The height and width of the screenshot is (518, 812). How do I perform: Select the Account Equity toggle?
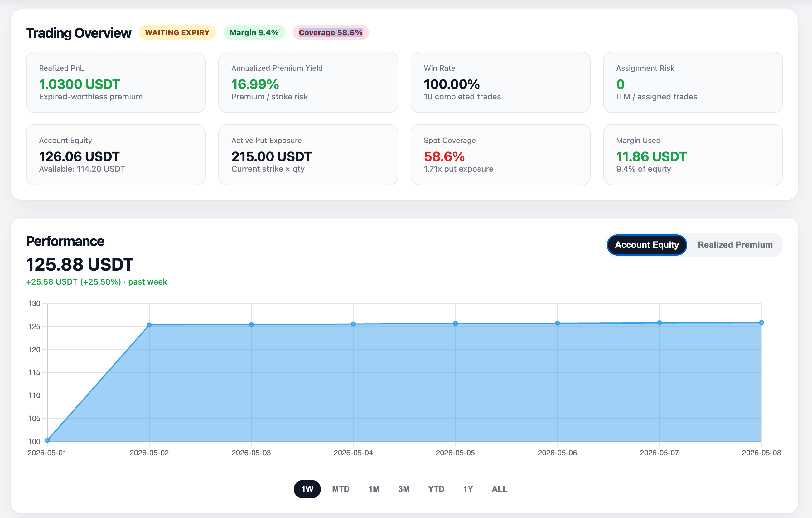coord(647,245)
